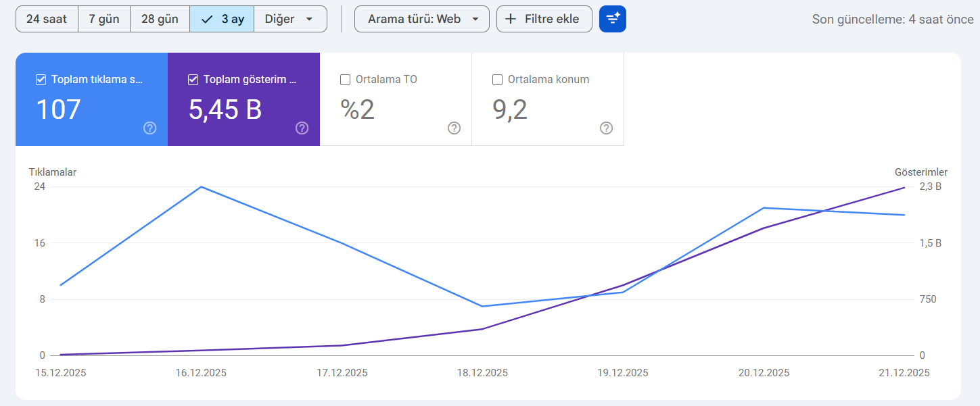Screen dimensions: 980x406
Task: Uncheck the Toplam gösterim checkbox
Action: [x=193, y=80]
